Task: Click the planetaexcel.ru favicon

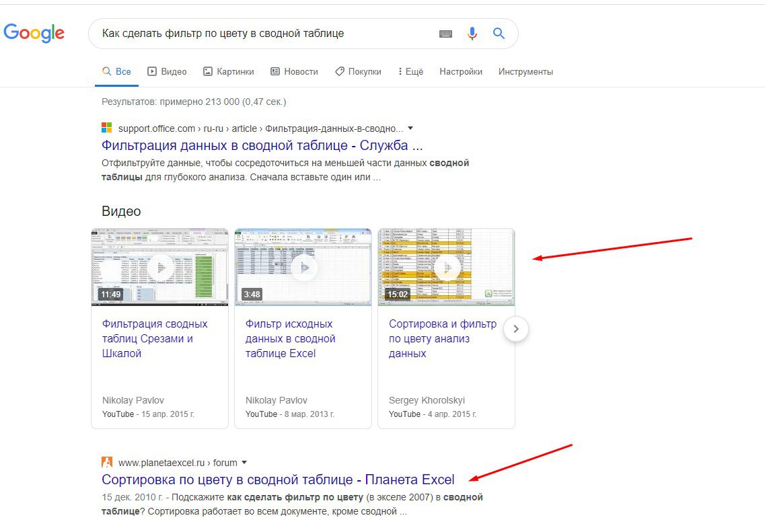Action: 106,462
